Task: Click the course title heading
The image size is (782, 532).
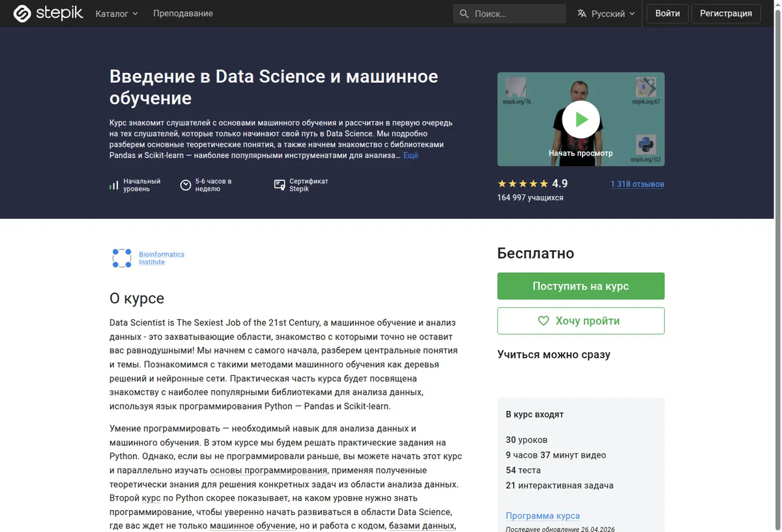Action: [x=274, y=87]
